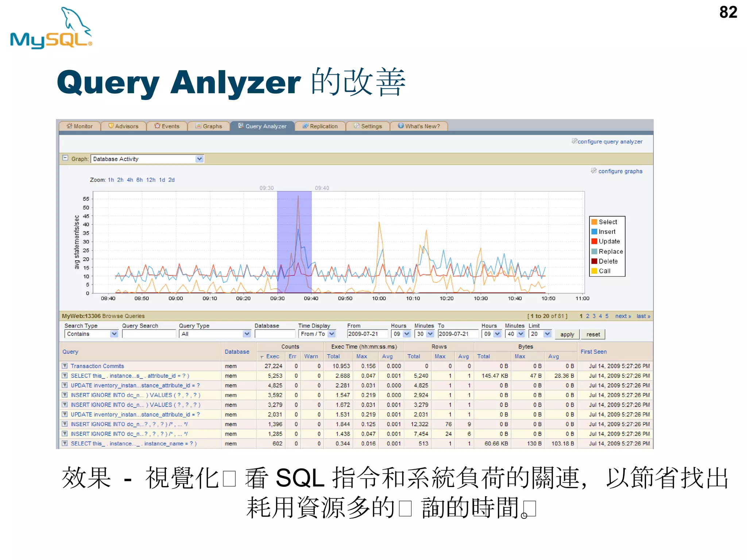
Task: Click the Select legend color swatch
Action: point(594,222)
